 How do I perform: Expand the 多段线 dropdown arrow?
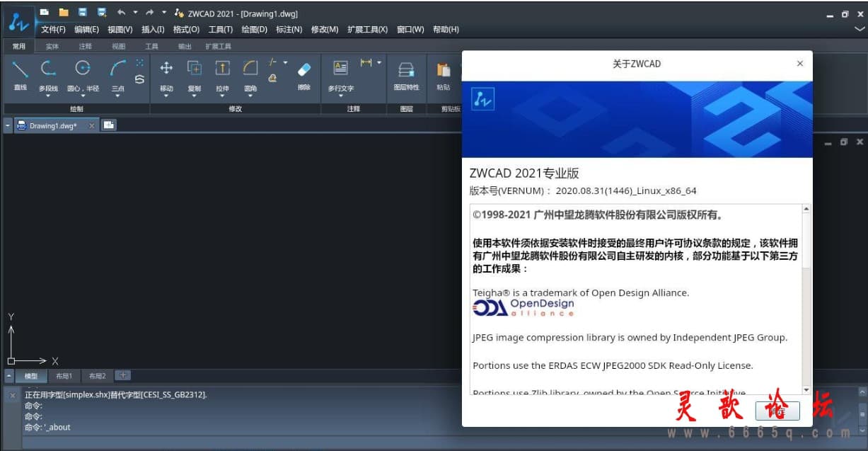(x=47, y=96)
